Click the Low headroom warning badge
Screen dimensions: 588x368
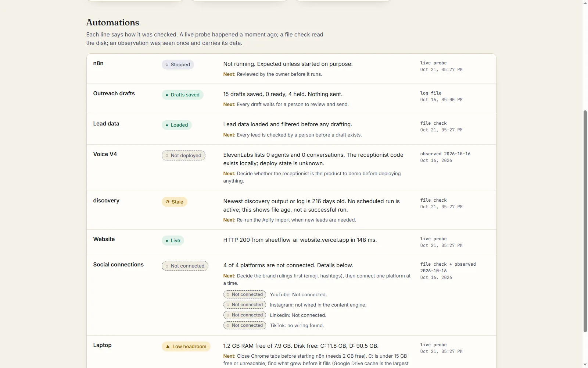(186, 347)
